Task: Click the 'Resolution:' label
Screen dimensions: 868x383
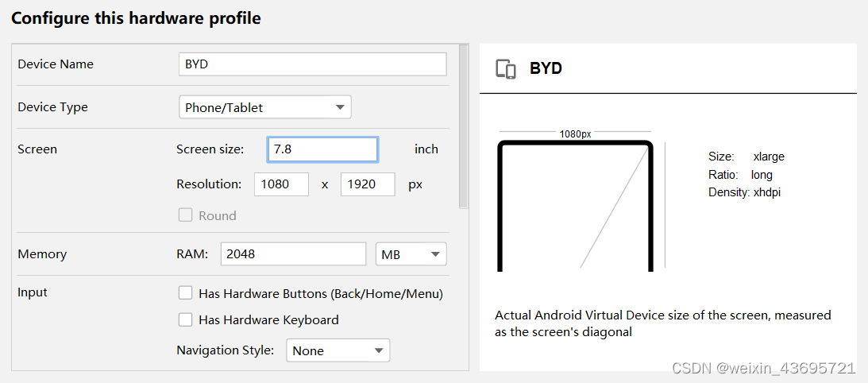Action: [209, 184]
